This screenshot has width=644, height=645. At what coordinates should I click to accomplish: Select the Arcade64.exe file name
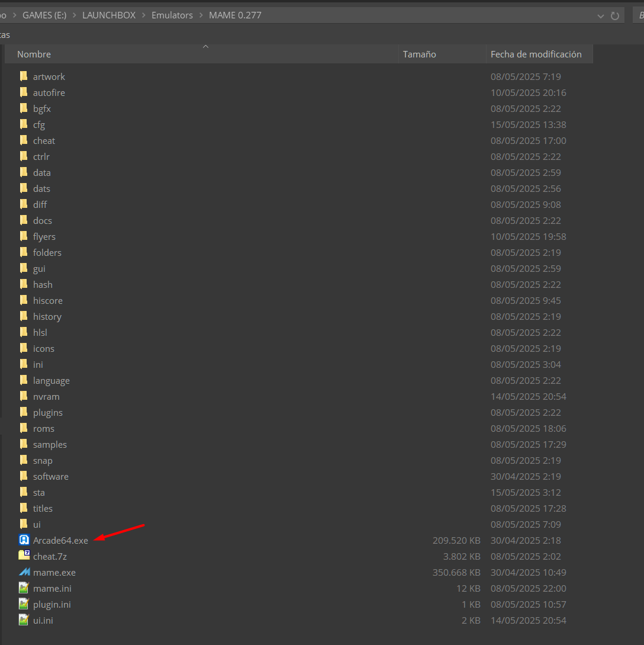pyautogui.click(x=60, y=541)
